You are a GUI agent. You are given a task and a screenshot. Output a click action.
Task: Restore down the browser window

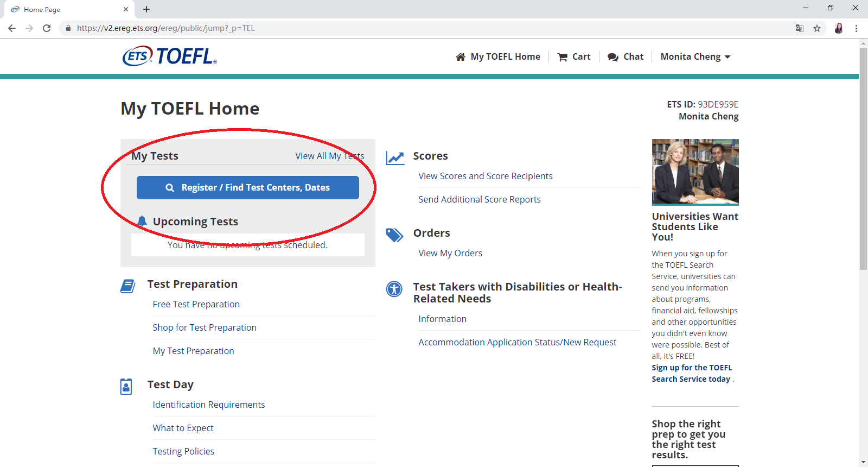coord(831,8)
